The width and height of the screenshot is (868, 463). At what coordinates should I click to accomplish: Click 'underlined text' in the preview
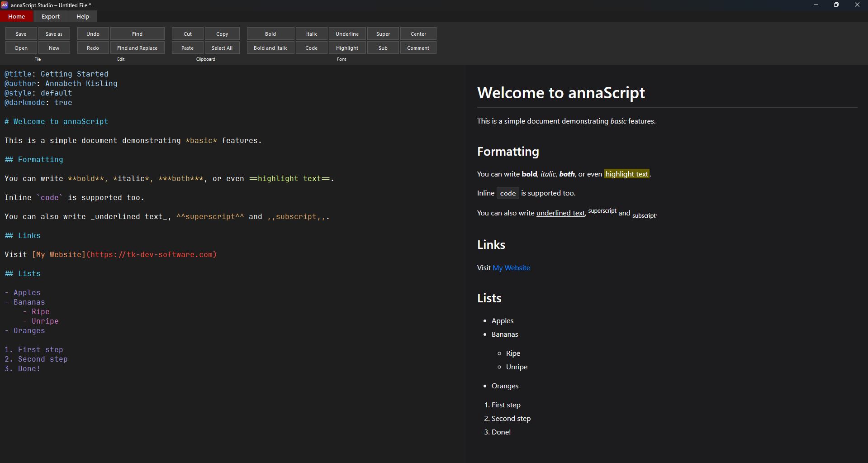560,213
